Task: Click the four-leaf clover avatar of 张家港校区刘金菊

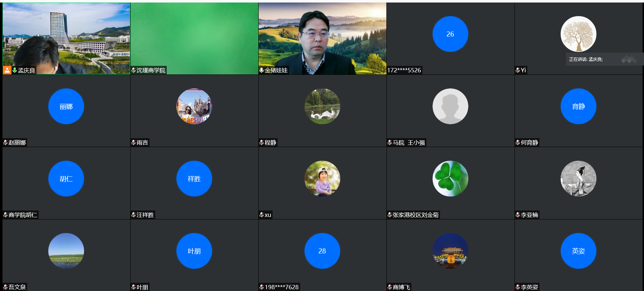Action: tap(450, 179)
